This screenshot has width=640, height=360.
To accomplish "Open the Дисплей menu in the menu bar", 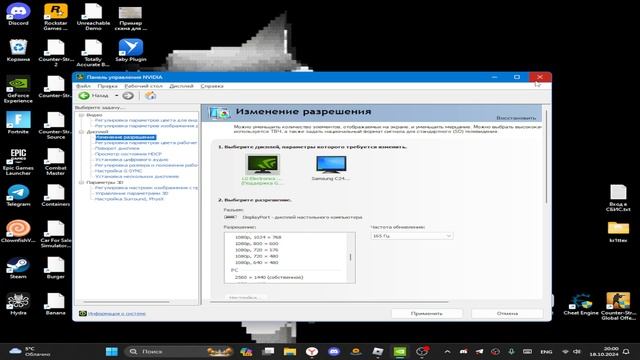I will tap(181, 86).
